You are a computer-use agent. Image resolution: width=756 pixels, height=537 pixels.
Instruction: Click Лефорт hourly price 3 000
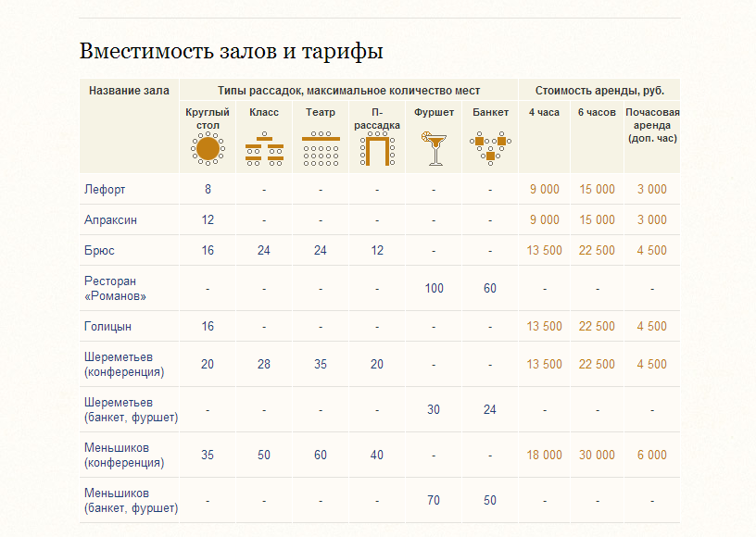(652, 189)
